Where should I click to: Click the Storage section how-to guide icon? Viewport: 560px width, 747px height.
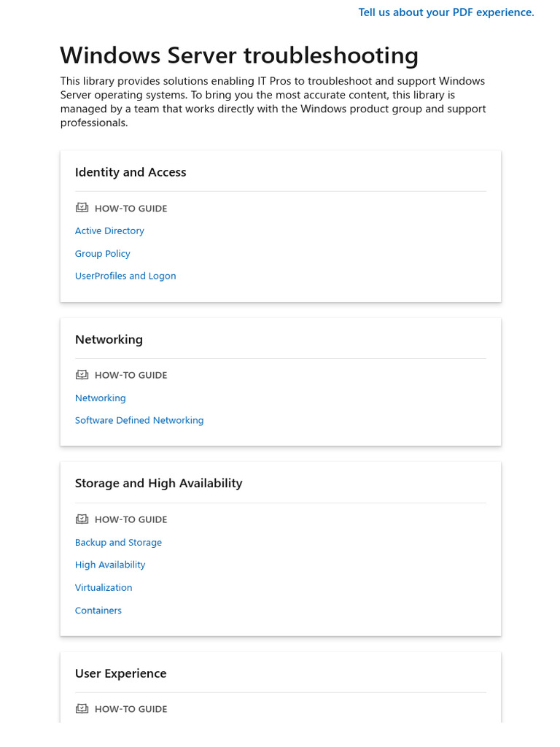click(x=82, y=519)
